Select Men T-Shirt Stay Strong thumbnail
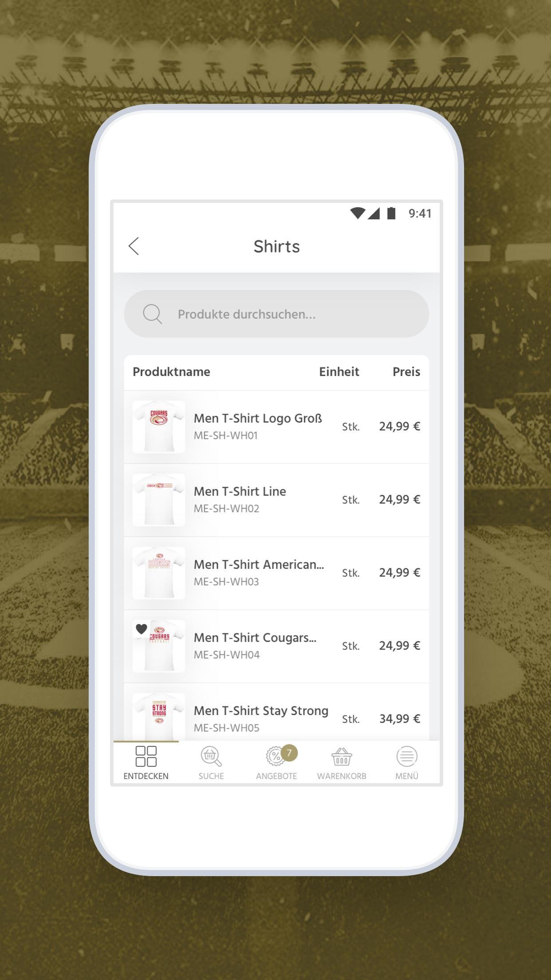551x980 pixels. point(159,716)
